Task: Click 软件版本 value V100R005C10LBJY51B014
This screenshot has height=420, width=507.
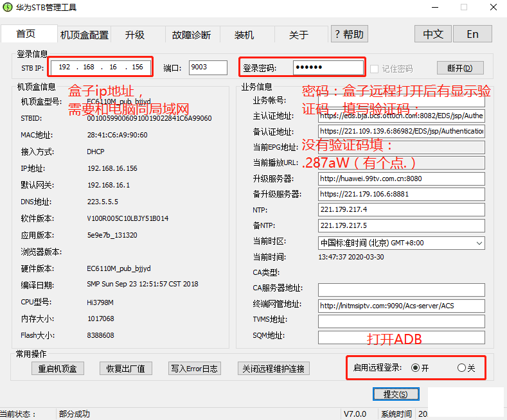Action: 128,218
